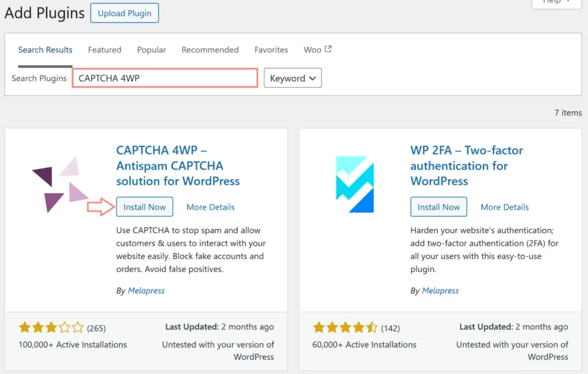588x374 pixels.
Task: Click the Upload Plugin button
Action: coord(125,13)
